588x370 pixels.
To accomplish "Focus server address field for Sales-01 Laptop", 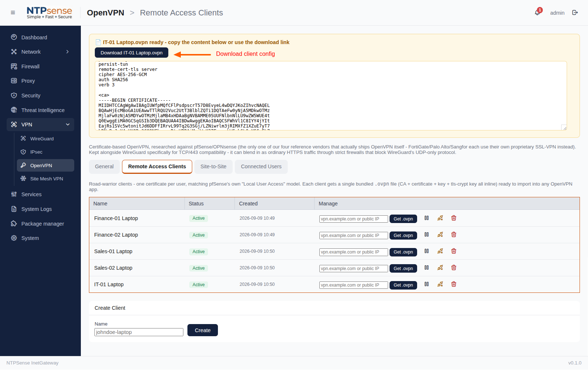I will 354,252.
